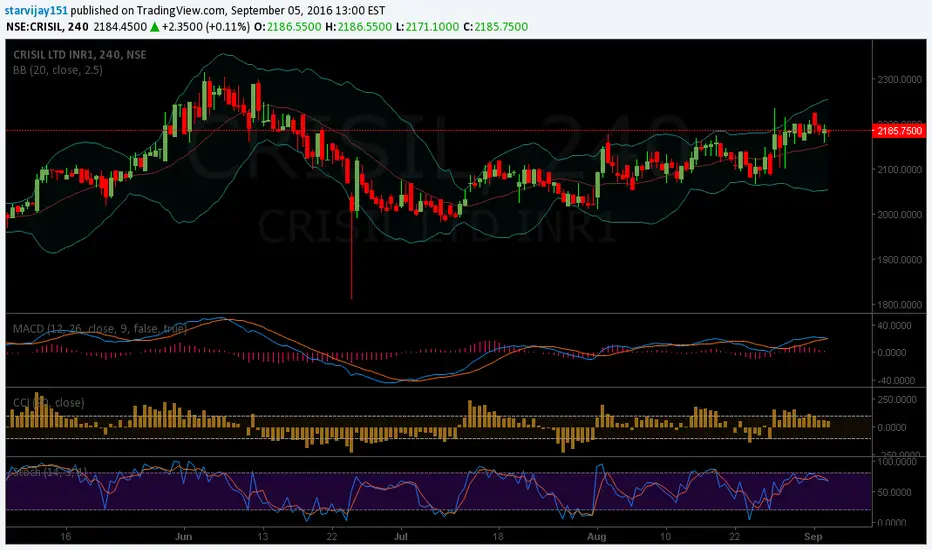Click the 18 date label on time axis
932x550 pixels.
(498, 536)
